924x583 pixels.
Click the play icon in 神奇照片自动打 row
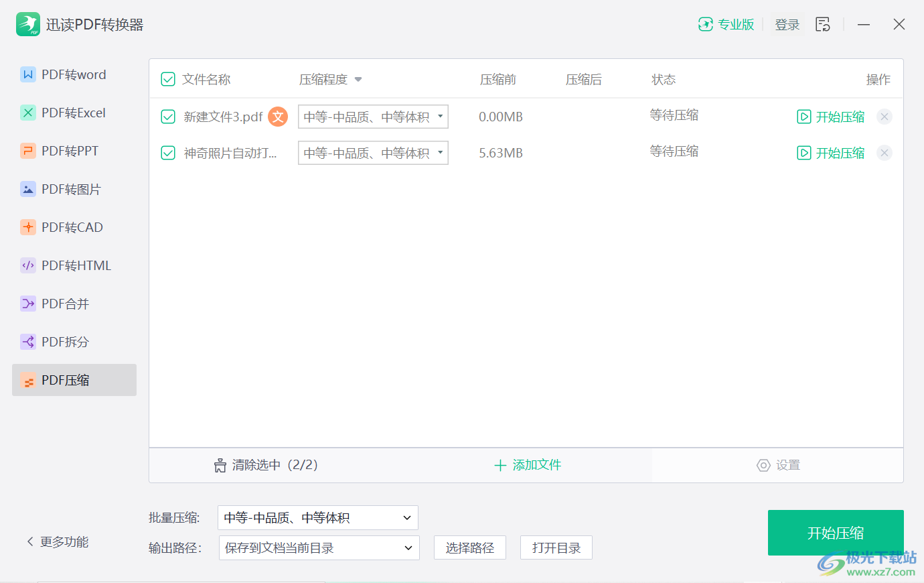click(804, 153)
